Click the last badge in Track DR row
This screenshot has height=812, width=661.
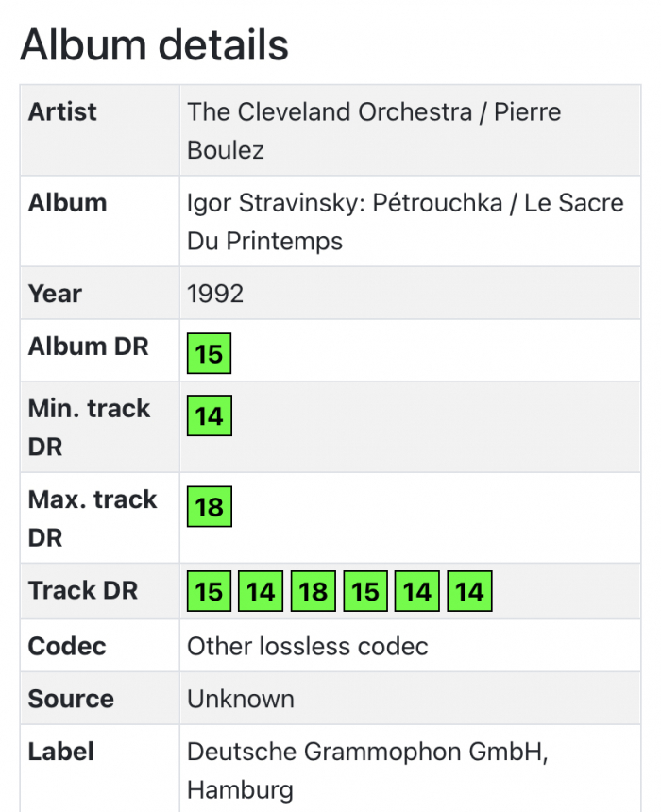[469, 592]
